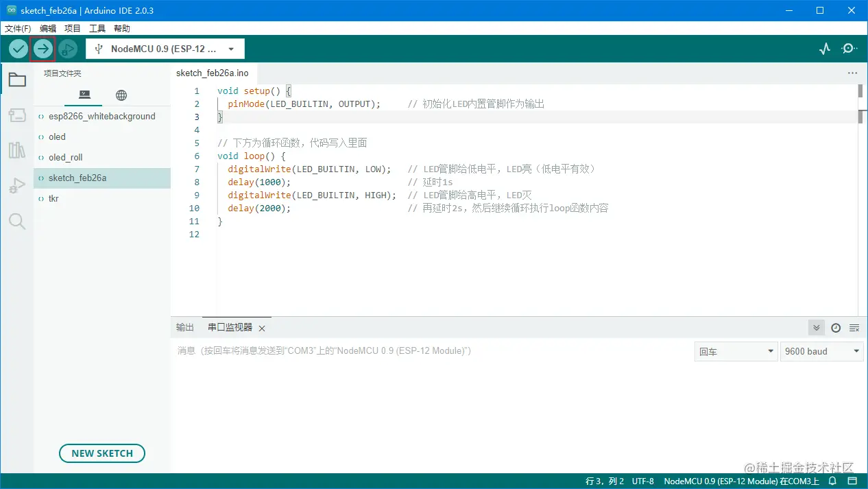Open the 回车 line ending dropdown
Viewport: 868px width, 489px height.
(736, 351)
